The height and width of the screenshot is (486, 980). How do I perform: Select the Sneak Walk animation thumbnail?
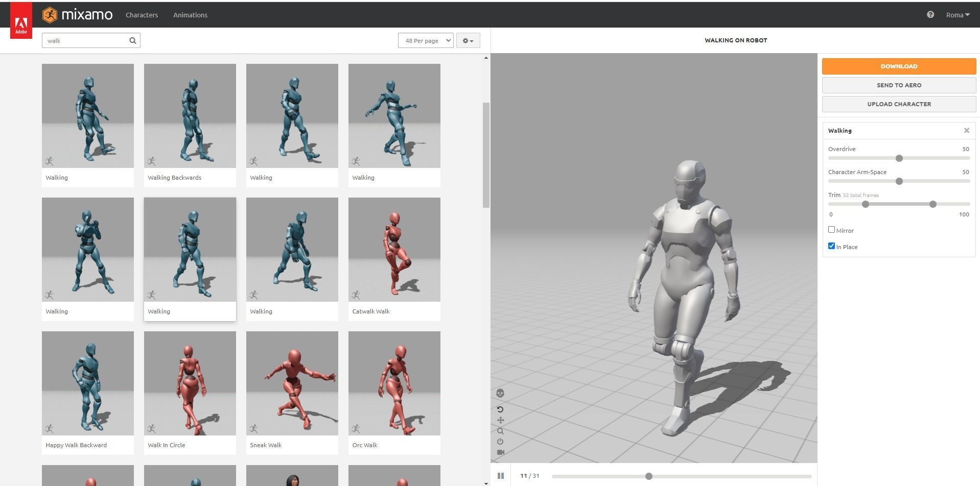(292, 383)
